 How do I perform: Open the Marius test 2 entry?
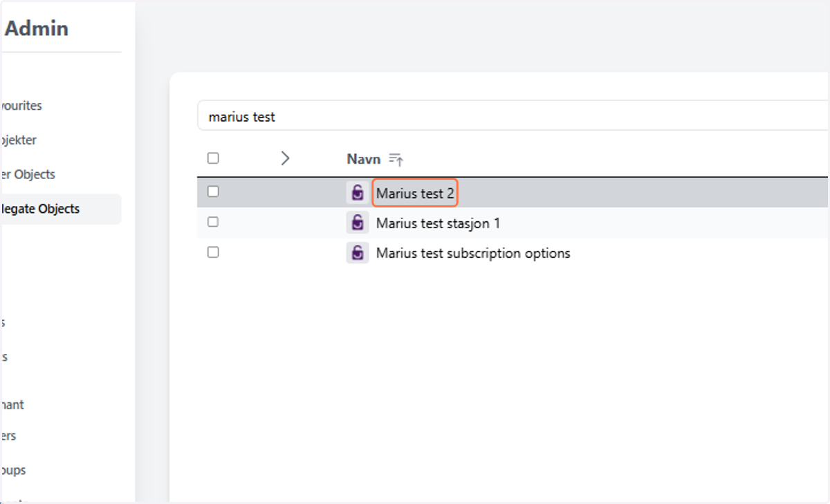point(415,194)
